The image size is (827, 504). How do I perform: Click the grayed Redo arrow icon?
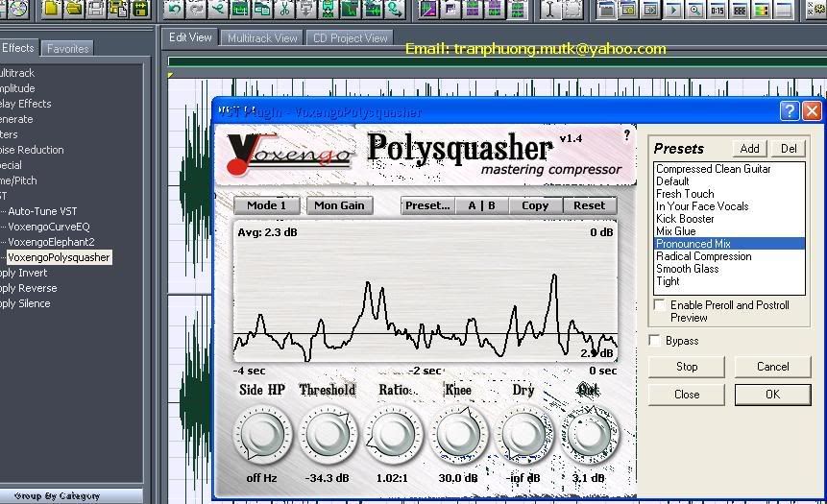196,9
